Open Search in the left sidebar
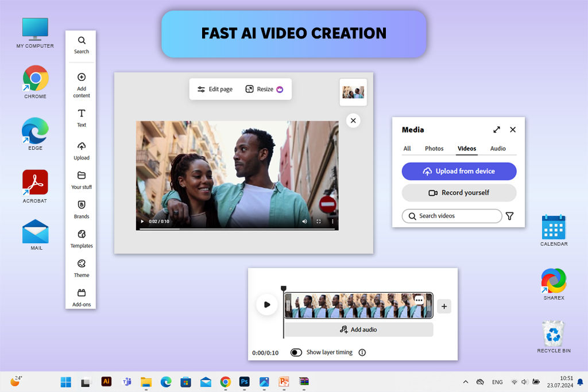This screenshot has height=392, width=588. click(x=82, y=45)
